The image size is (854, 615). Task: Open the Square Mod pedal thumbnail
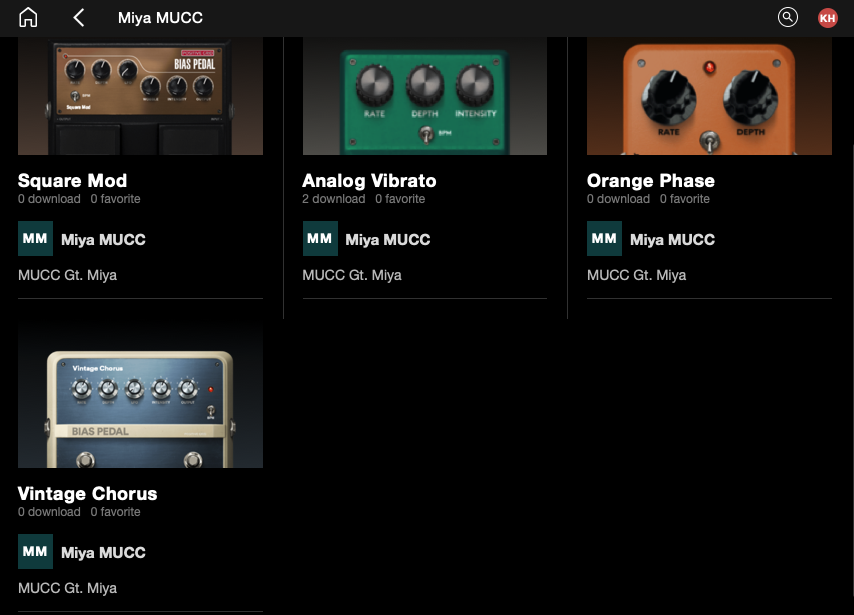[x=140, y=96]
